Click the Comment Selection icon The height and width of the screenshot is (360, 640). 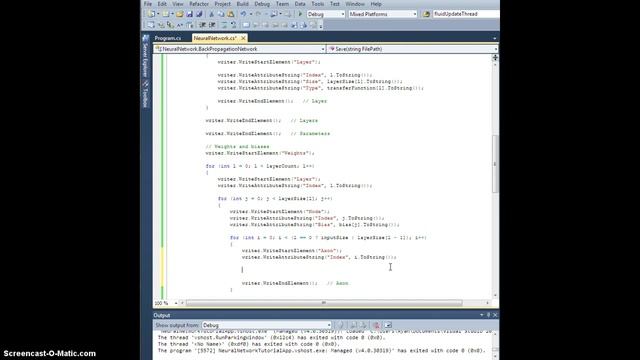click(224, 25)
